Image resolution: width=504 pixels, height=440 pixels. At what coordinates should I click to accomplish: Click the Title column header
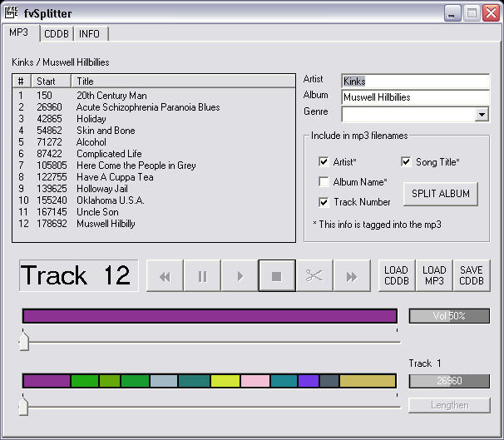pos(183,82)
